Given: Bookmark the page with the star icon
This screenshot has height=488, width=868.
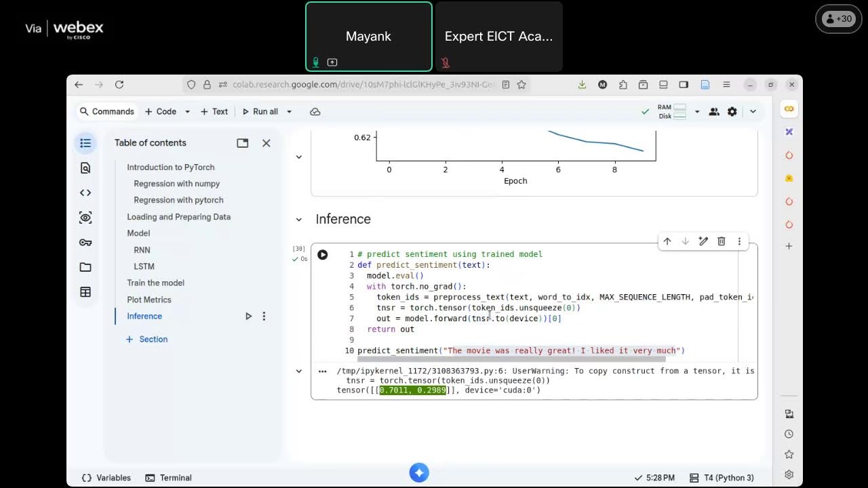Looking at the screenshot, I should point(521,85).
